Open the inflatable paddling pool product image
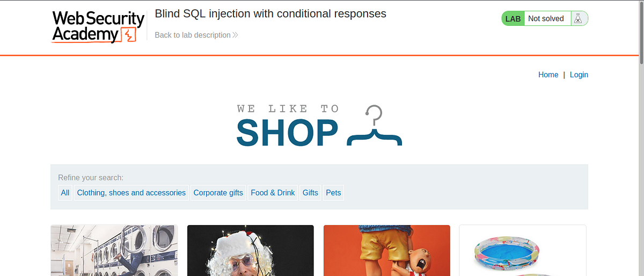This screenshot has width=644, height=276. [523, 250]
